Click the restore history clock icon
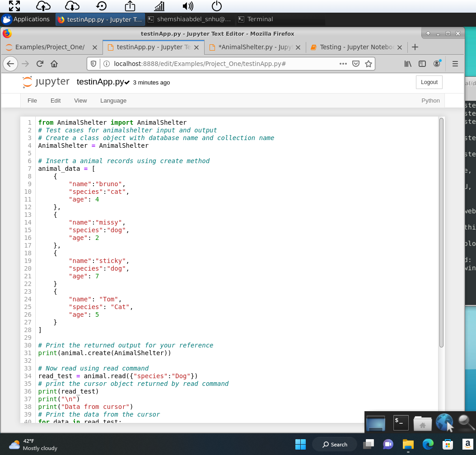This screenshot has height=455, width=476. (101, 6)
